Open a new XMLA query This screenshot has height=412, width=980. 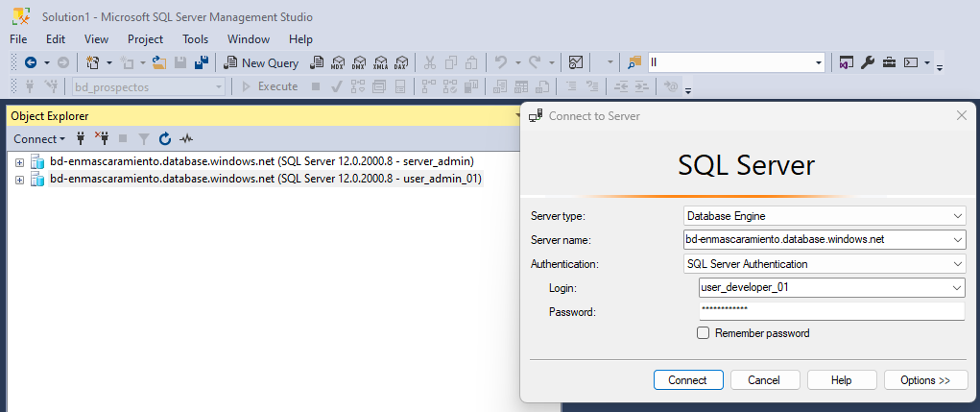click(380, 62)
